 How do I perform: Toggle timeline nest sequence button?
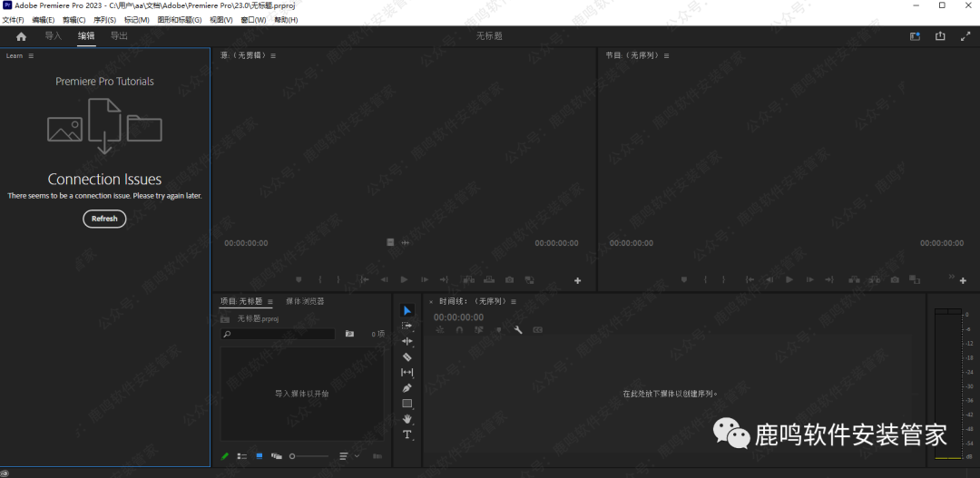click(x=440, y=330)
